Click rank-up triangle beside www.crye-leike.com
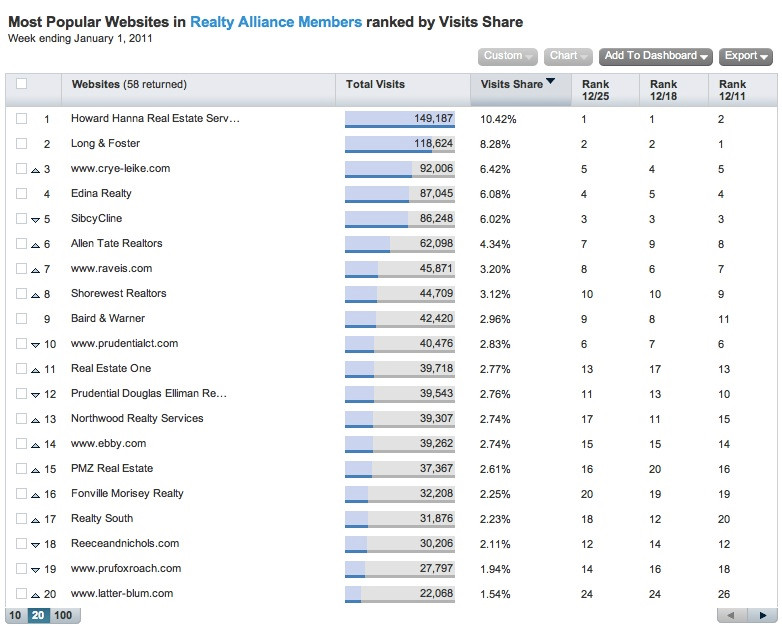The width and height of the screenshot is (782, 628). pos(35,170)
